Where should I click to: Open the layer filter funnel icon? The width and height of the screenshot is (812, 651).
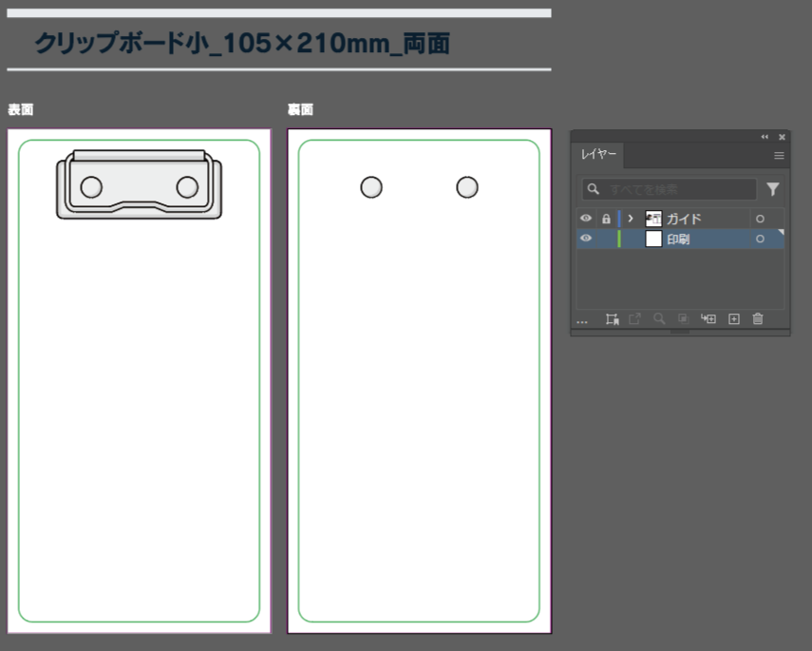[x=772, y=189]
